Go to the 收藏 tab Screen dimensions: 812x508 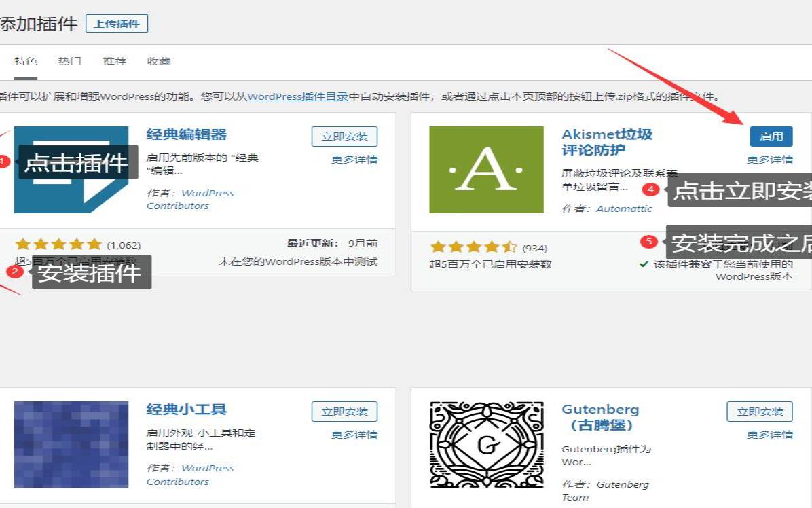(x=159, y=62)
